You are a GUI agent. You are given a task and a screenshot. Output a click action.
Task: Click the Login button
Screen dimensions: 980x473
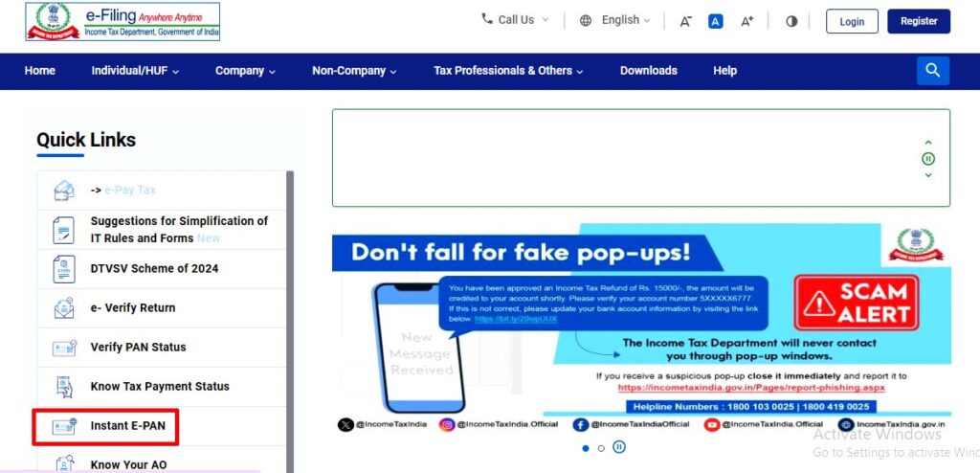click(852, 21)
